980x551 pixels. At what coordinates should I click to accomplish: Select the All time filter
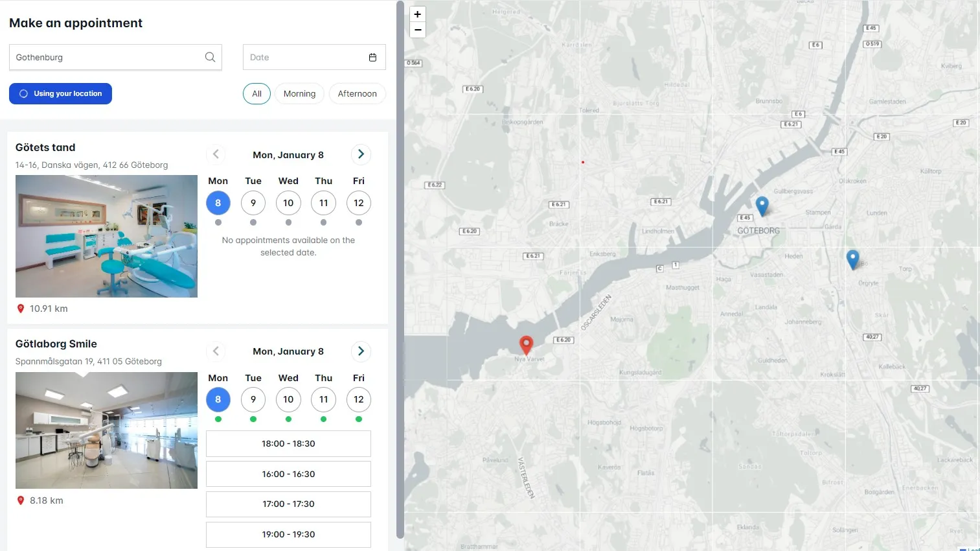pos(256,93)
